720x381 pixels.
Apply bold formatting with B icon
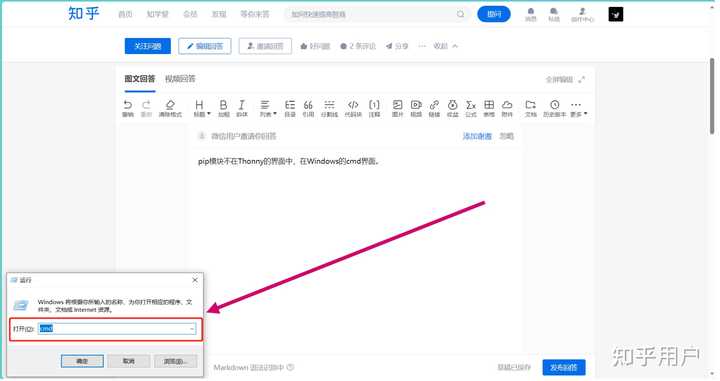pyautogui.click(x=223, y=108)
